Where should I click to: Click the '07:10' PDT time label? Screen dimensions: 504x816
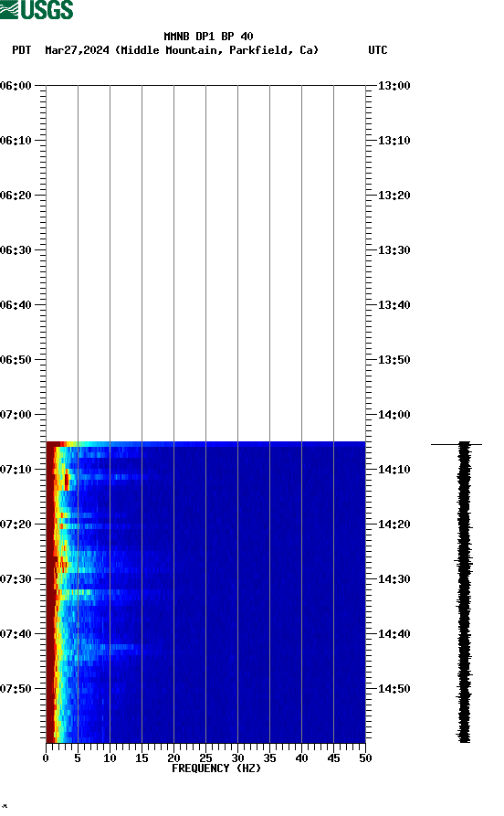(16, 470)
